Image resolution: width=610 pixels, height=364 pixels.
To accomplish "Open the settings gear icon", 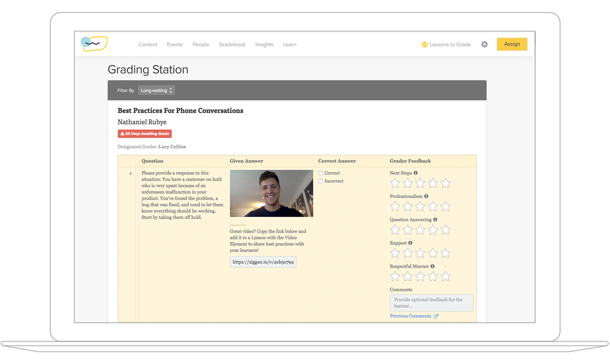I will coord(484,44).
